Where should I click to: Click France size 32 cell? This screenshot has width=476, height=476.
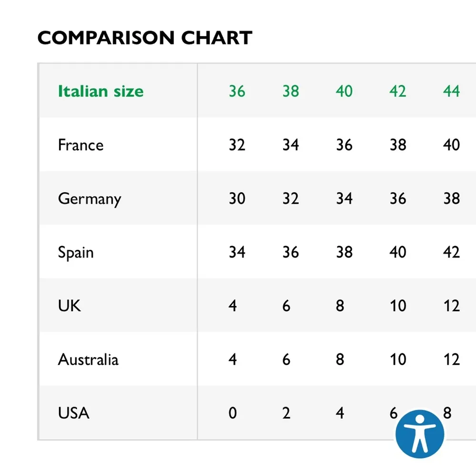click(237, 145)
